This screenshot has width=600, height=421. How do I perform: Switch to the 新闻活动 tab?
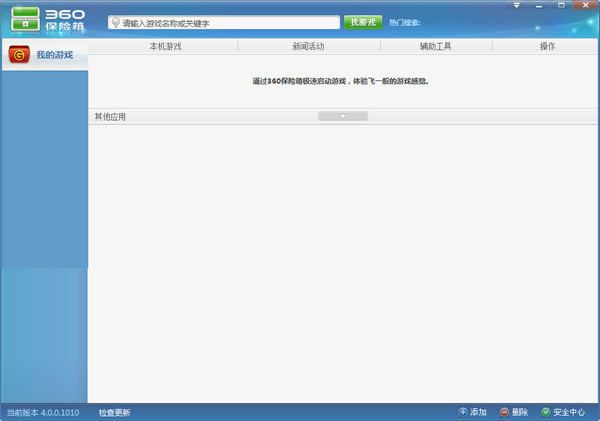click(308, 46)
